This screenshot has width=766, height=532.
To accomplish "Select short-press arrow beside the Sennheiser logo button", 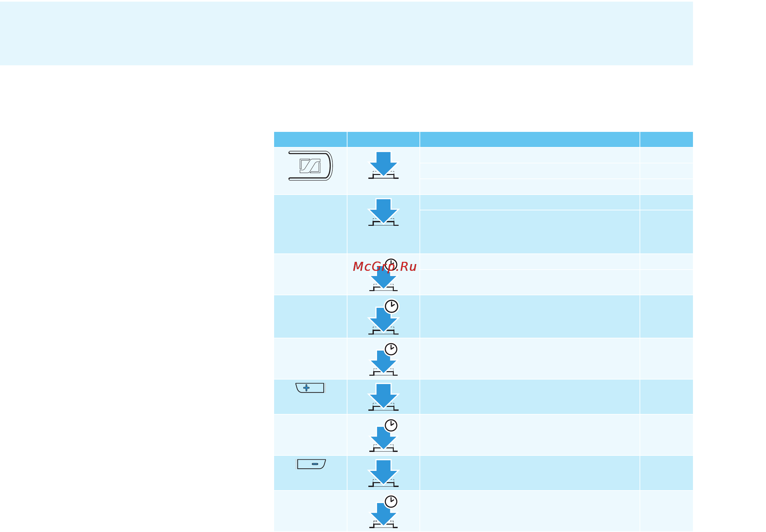I will click(x=383, y=165).
